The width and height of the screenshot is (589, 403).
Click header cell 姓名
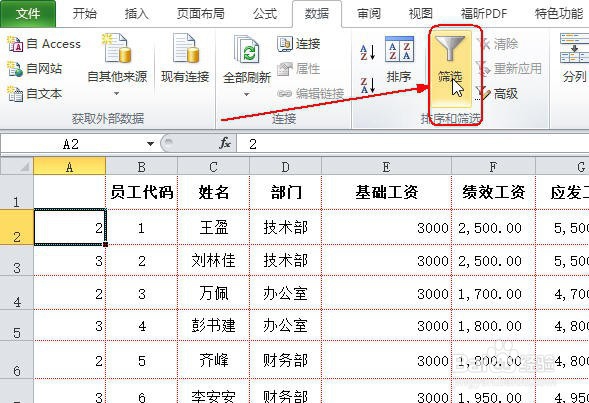coord(213,192)
